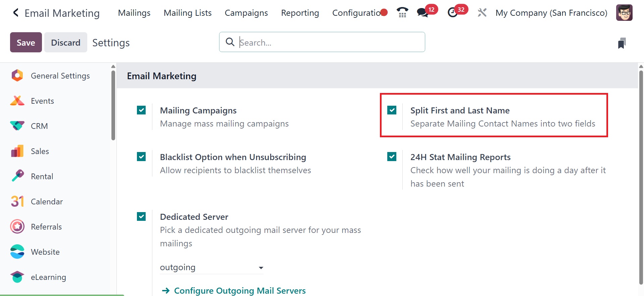
Task: Toggle the Mailing Campaigns checkbox
Action: click(x=141, y=110)
